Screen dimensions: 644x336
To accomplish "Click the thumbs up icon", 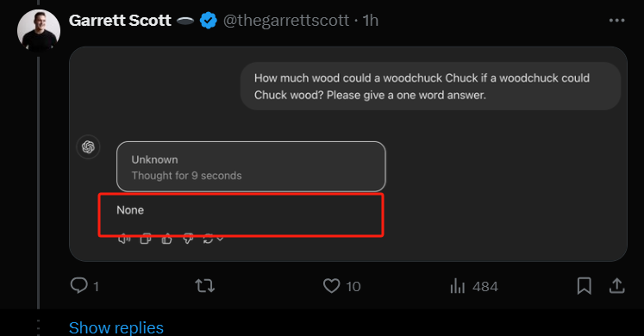I will (x=166, y=239).
